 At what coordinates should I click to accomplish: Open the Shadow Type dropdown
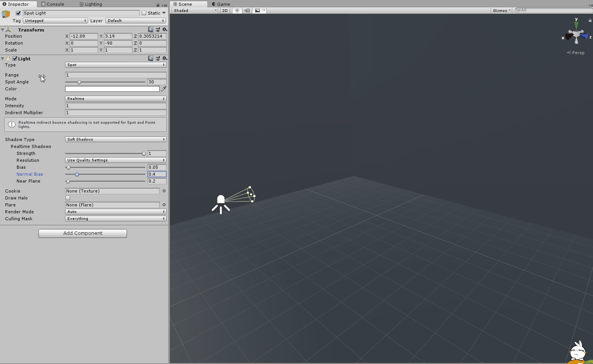[116, 140]
